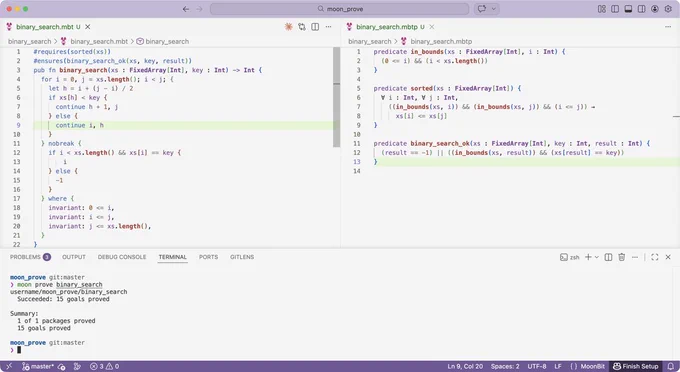Open more panel actions ellipsis
Screen dimensions: 680x372
[635, 257]
